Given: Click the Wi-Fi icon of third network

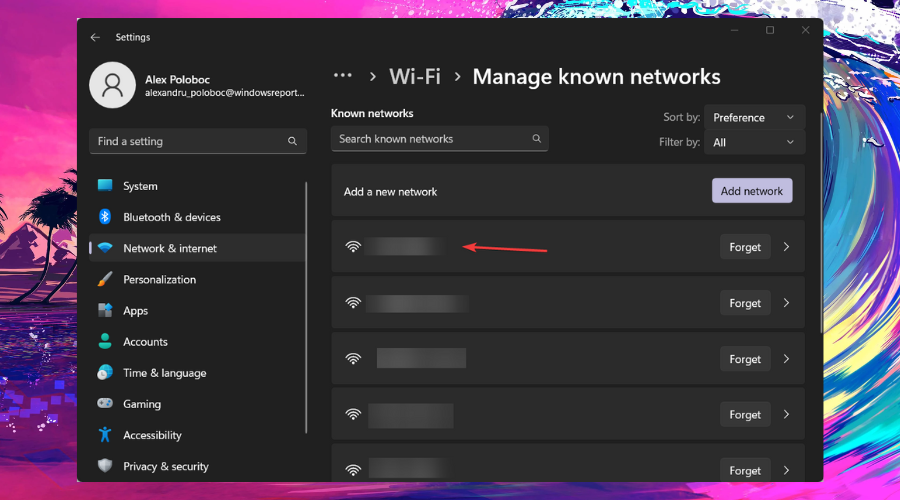Looking at the screenshot, I should tap(353, 359).
